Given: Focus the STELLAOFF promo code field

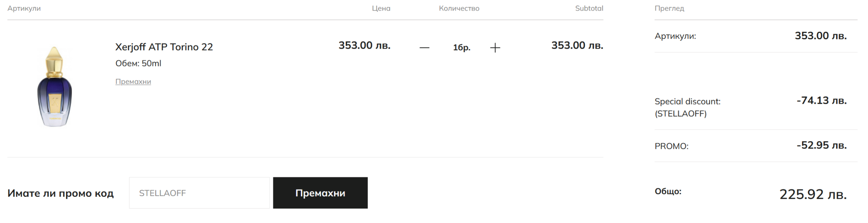Looking at the screenshot, I should [199, 193].
